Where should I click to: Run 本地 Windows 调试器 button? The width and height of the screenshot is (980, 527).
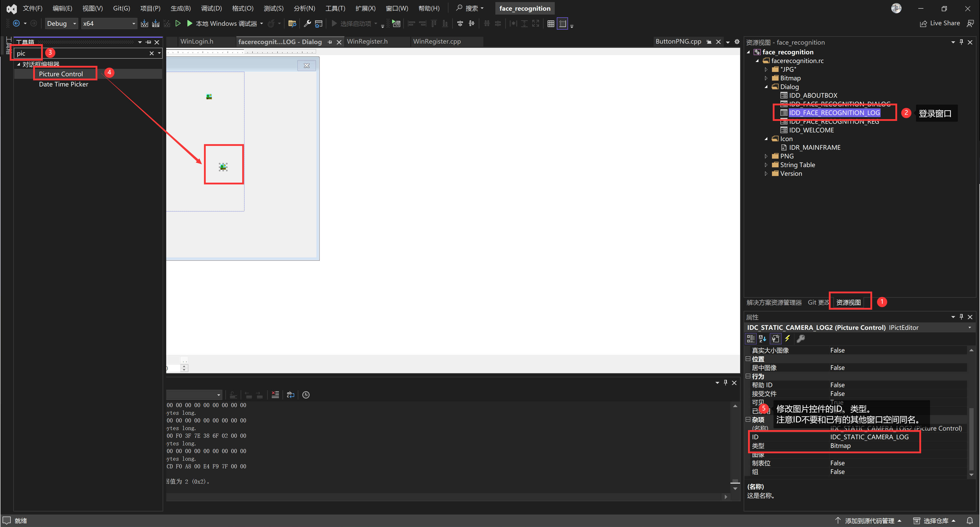pos(223,24)
